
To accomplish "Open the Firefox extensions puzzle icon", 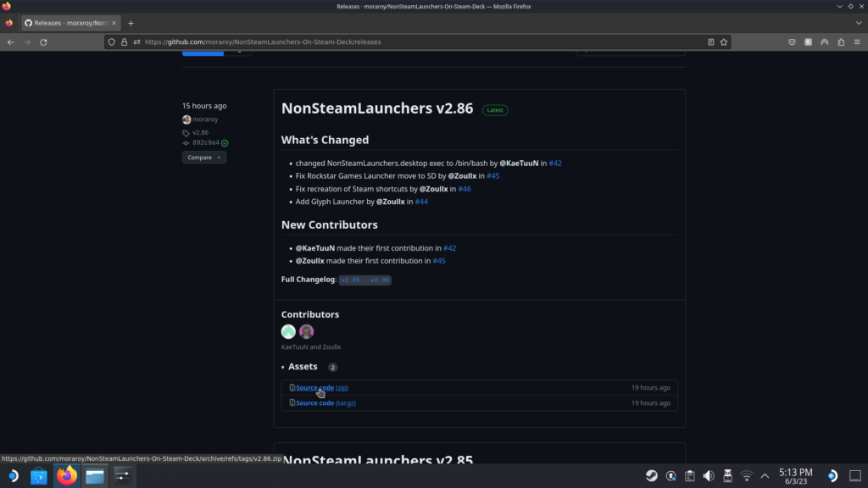I will [x=841, y=42].
